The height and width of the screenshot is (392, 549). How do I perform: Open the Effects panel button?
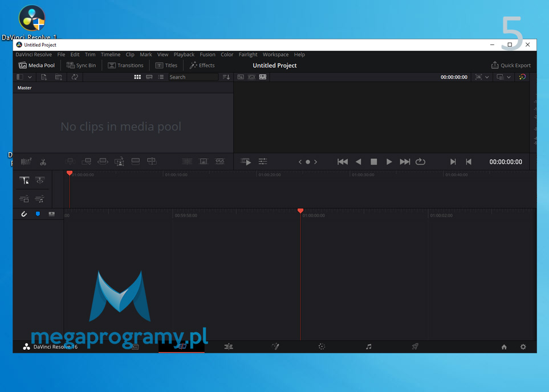coord(202,66)
